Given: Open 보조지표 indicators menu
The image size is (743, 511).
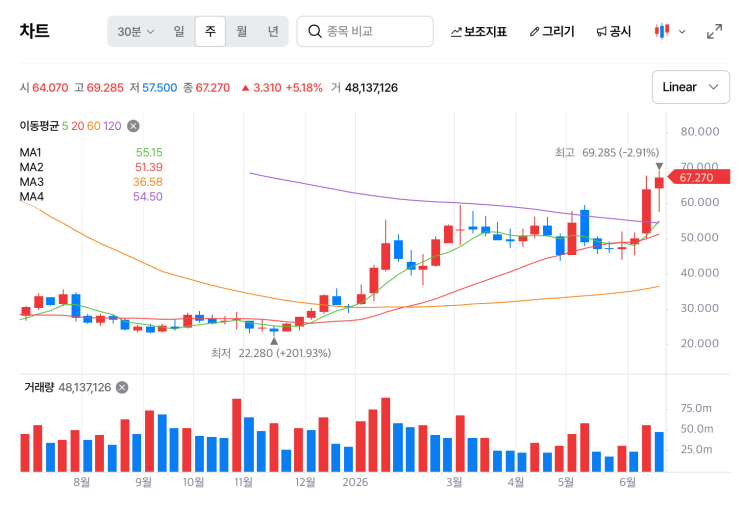Looking at the screenshot, I should (x=479, y=32).
